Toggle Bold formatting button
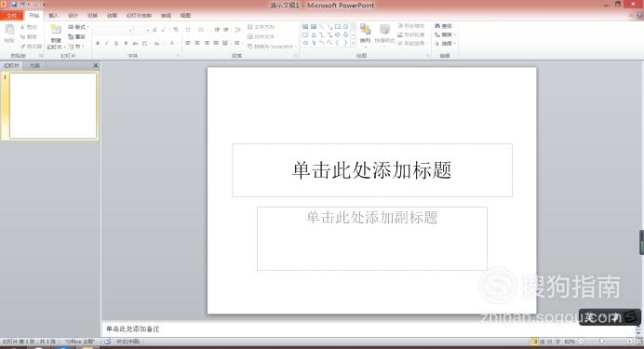The height and width of the screenshot is (349, 644). click(98, 43)
